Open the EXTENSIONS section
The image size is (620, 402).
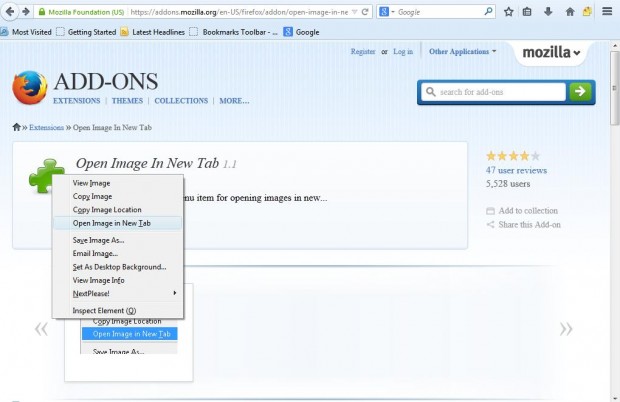[77, 101]
